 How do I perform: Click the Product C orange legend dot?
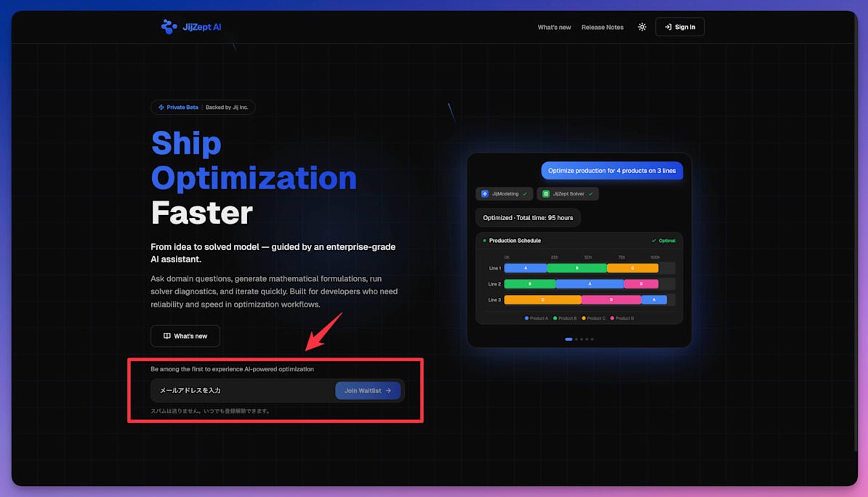584,318
